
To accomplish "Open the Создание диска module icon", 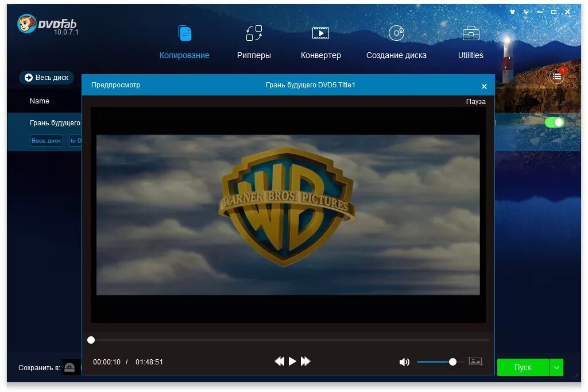I will [396, 33].
